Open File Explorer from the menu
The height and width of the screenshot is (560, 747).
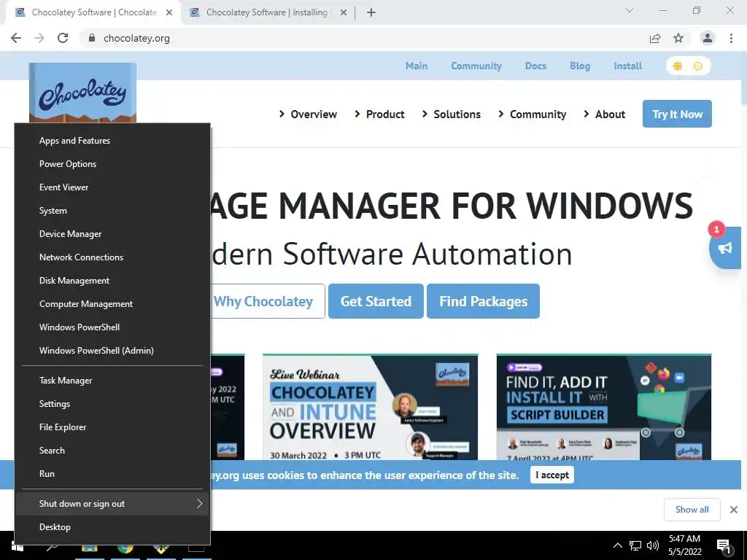(113, 427)
